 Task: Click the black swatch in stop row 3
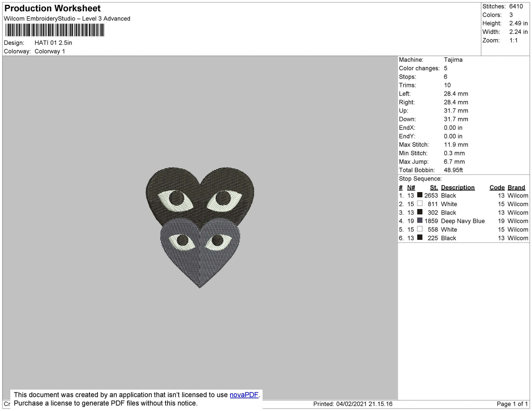420,212
